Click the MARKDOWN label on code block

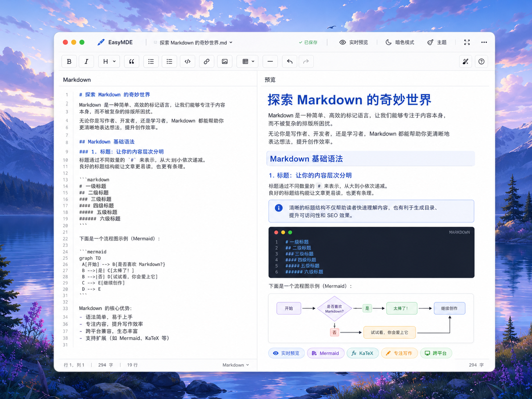click(459, 232)
